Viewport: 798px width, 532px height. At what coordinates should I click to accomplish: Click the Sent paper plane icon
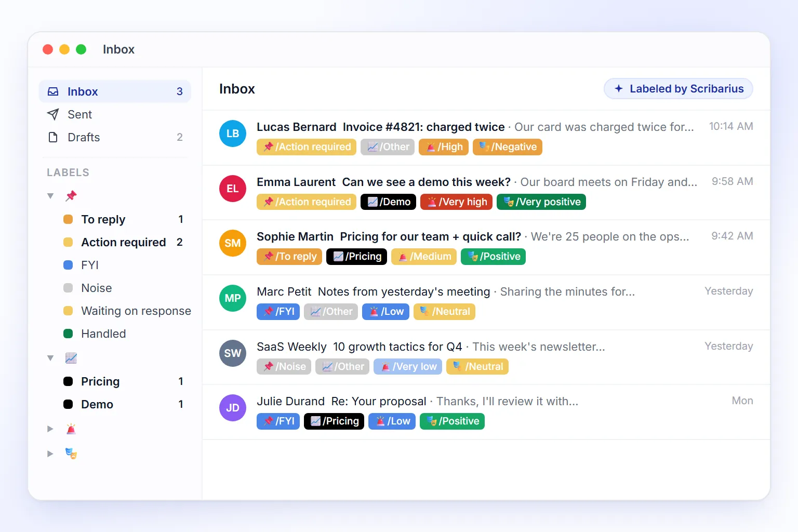coord(53,114)
